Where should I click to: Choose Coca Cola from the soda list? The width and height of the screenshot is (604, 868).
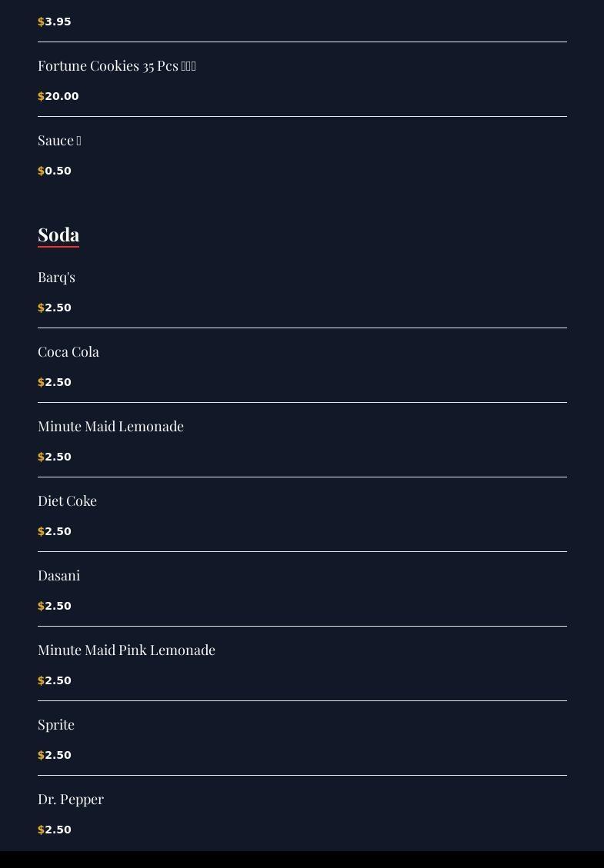pyautogui.click(x=68, y=352)
